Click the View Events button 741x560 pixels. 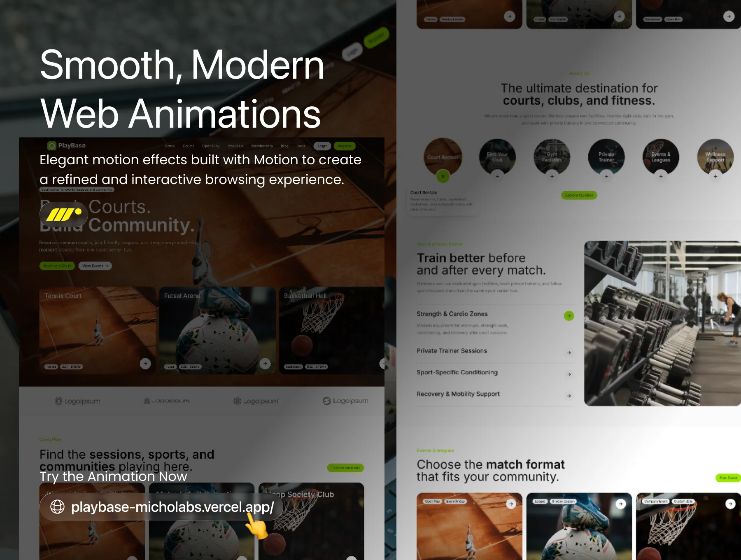tap(95, 266)
